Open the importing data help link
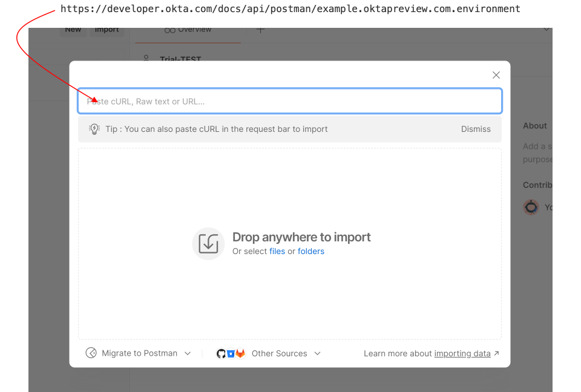581x392 pixels. coord(462,353)
